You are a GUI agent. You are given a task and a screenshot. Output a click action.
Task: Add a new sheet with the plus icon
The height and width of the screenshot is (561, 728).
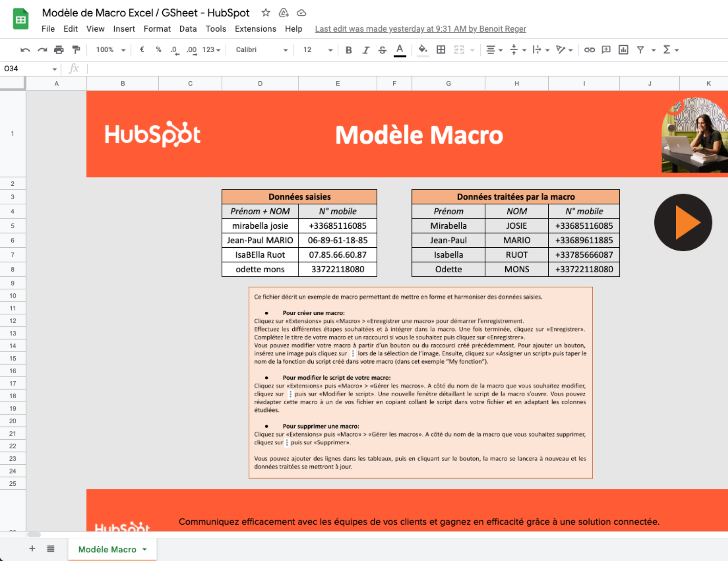pos(32,548)
